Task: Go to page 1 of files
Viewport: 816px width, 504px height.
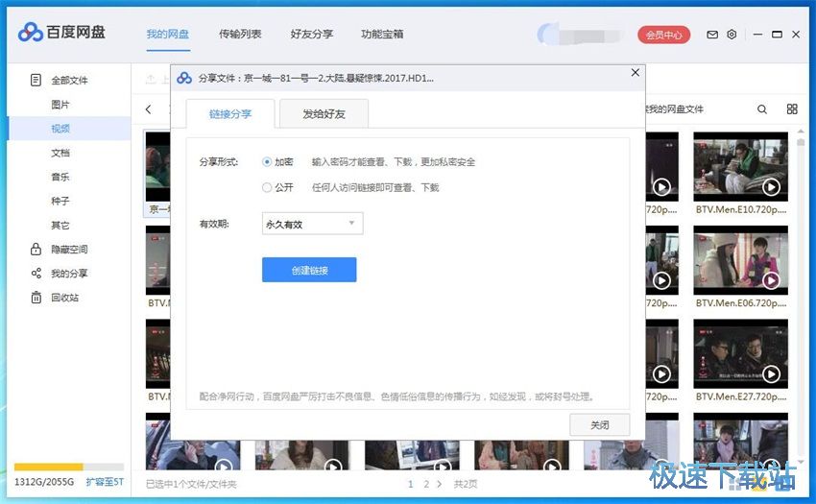Action: (411, 484)
